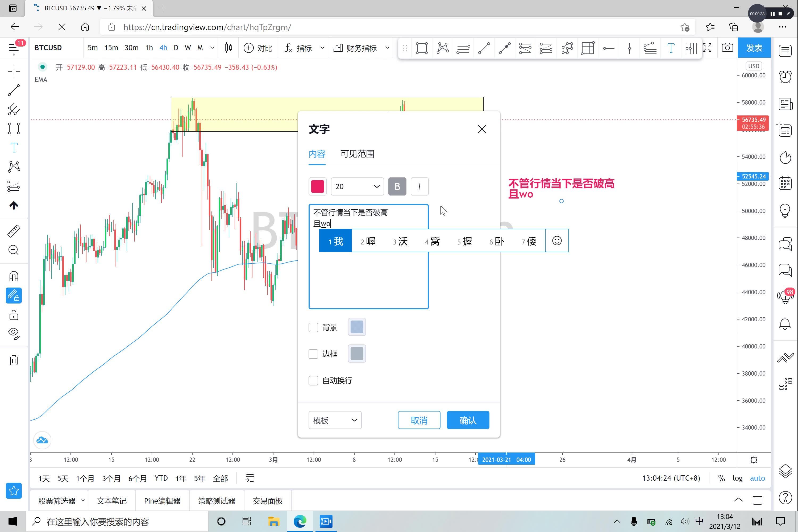The width and height of the screenshot is (798, 532).
Task: Expand the timeframe interval dropdown arrow
Action: tap(212, 48)
